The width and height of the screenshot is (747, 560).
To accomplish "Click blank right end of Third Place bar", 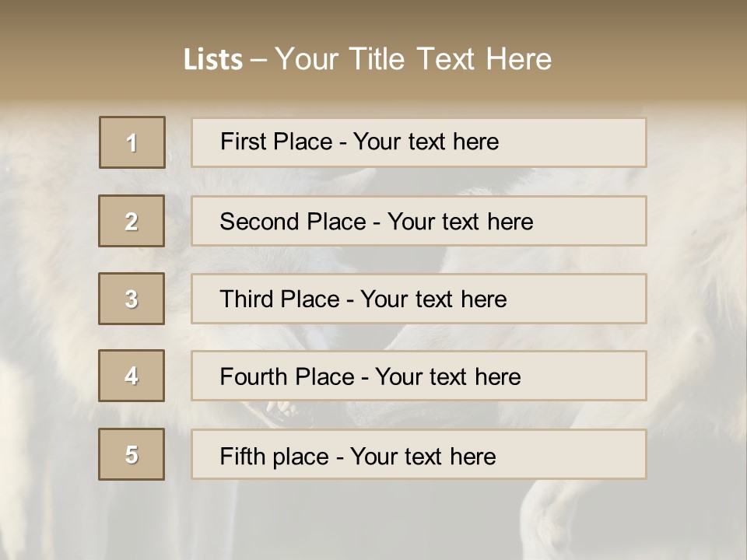I will click(x=591, y=299).
